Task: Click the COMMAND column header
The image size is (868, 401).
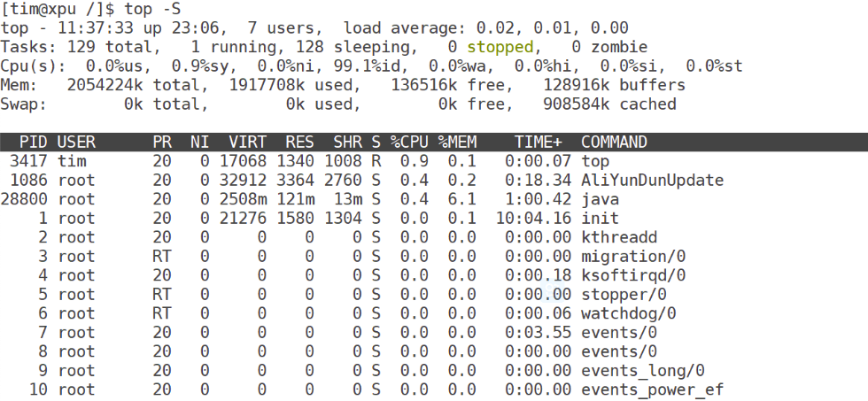Action: click(x=614, y=143)
